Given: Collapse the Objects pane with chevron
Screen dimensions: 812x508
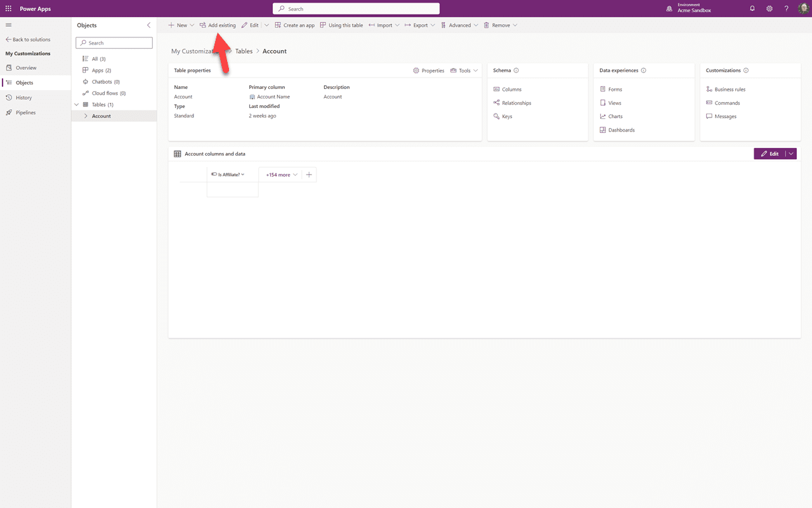Looking at the screenshot, I should pyautogui.click(x=149, y=25).
